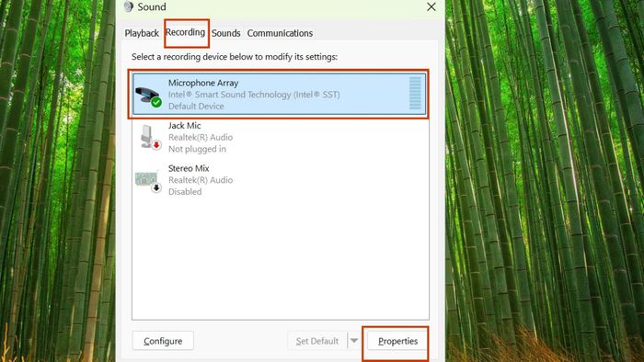The width and height of the screenshot is (644, 362).
Task: Close the Sound dialog
Action: [x=431, y=7]
